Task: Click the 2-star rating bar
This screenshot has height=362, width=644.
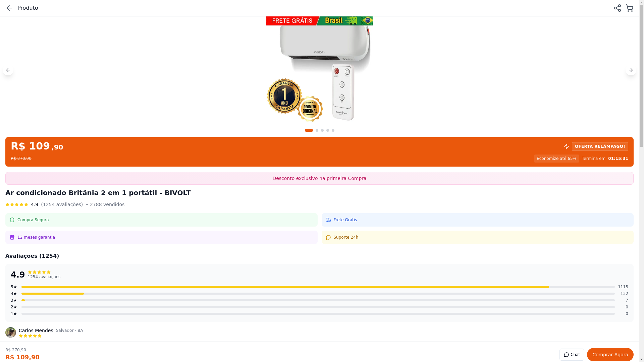Action: tap(318, 307)
